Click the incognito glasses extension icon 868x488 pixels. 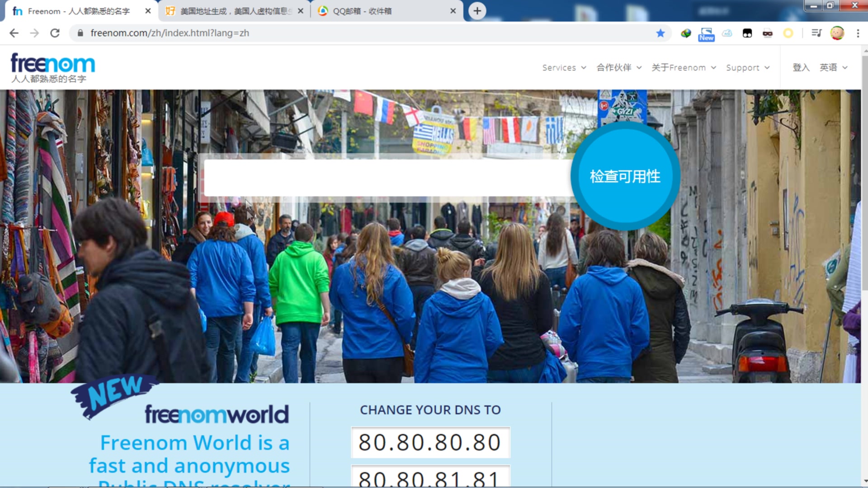pos(767,33)
